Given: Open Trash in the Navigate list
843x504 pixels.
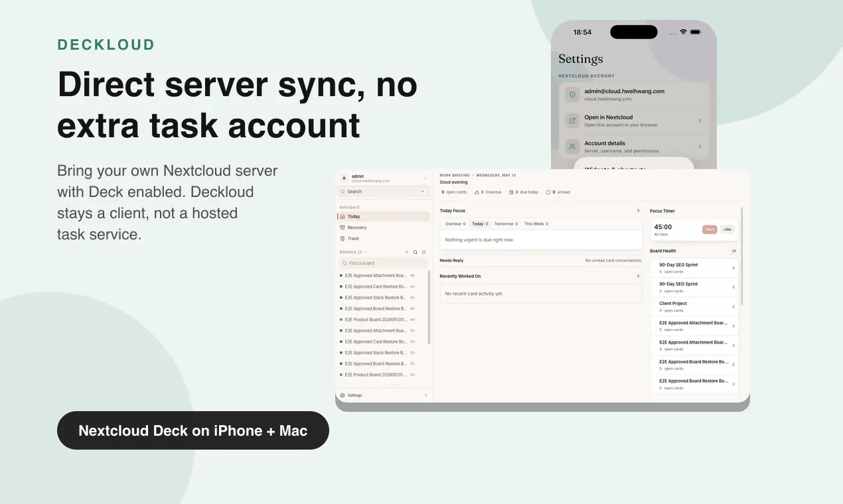Looking at the screenshot, I should pos(384,239).
